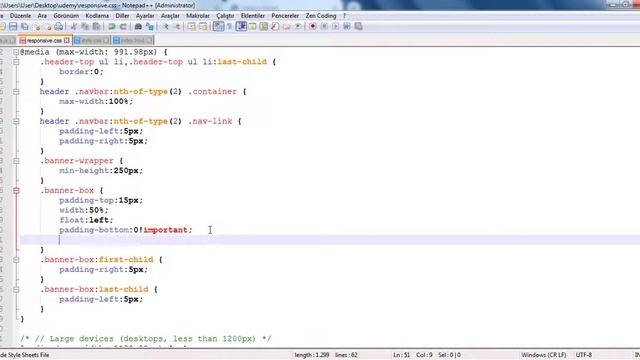640x360 pixels.
Task: Click the Save All toolbar icon
Action: 24,27
